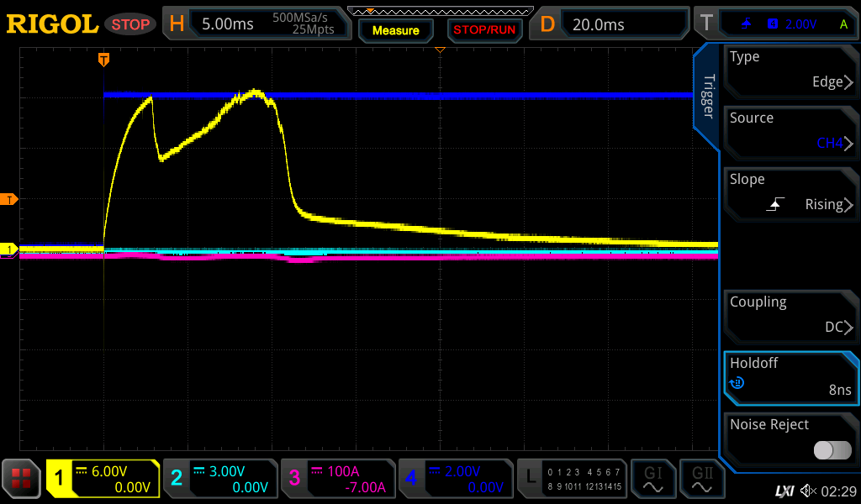Expand the trigger Source CH4 menu
Viewport: 861px width, 504px height.
[790, 132]
